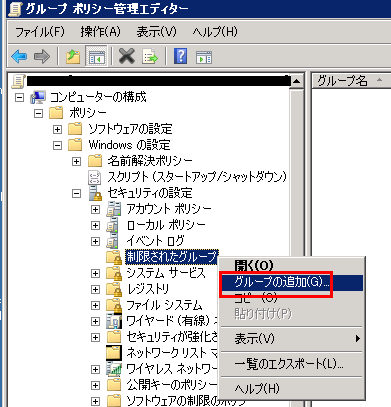Collapse the コンピューターの構成 node
Image resolution: width=391 pixels, height=407 pixels.
tap(20, 98)
